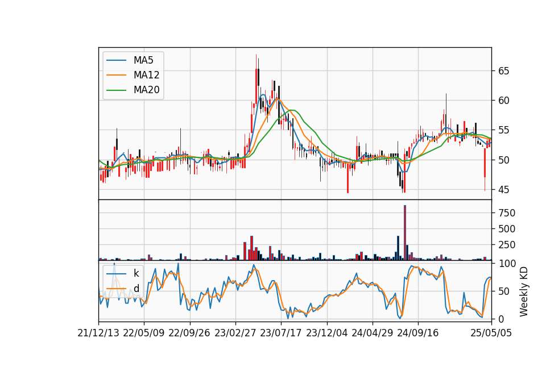546x392 pixels.
Task: Click the 0 KD axis tick
Action: click(x=501, y=319)
